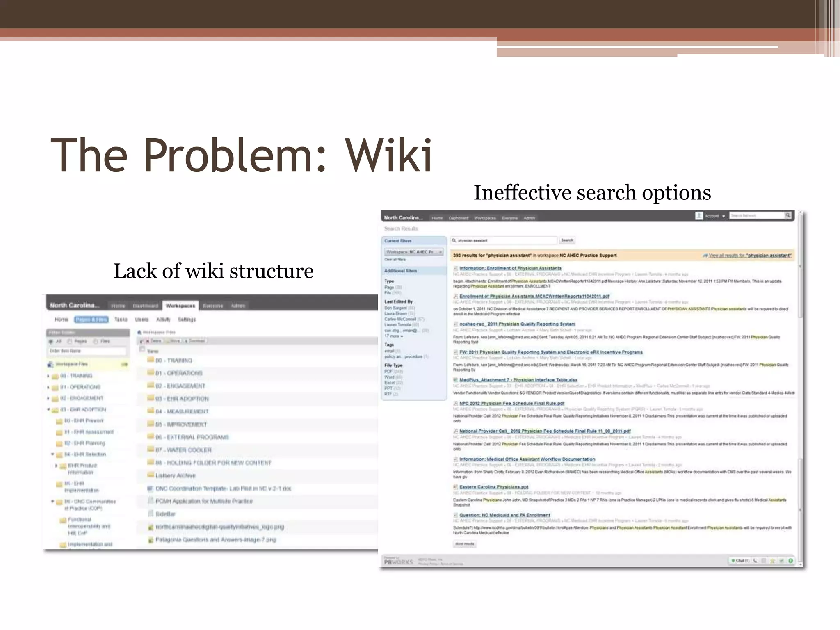This screenshot has height=630, width=840.
Task: Click the physician assistant search query field
Action: coord(504,240)
